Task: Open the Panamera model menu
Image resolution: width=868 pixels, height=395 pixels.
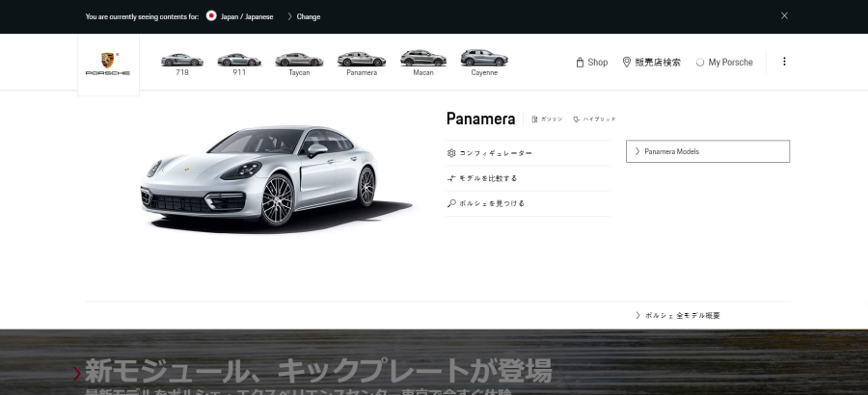Action: (x=362, y=65)
